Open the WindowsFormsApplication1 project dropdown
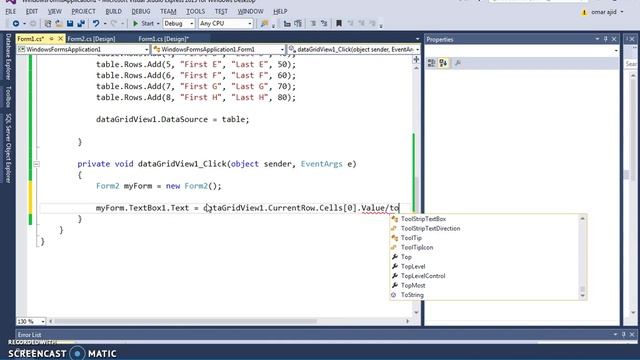The width and height of the screenshot is (640, 360). coord(83,49)
